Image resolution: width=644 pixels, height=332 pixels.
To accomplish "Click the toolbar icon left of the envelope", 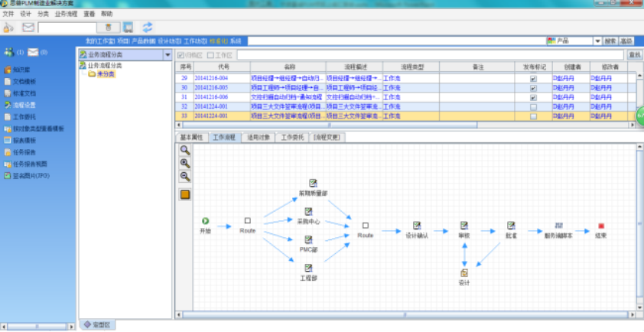I will 8,28.
